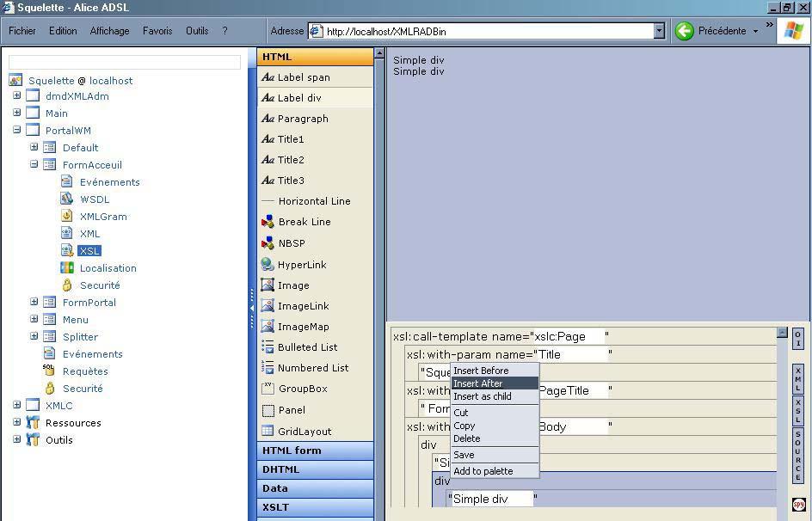Click the vertical SOURCE button
The width and height of the screenshot is (812, 521).
tap(797, 456)
